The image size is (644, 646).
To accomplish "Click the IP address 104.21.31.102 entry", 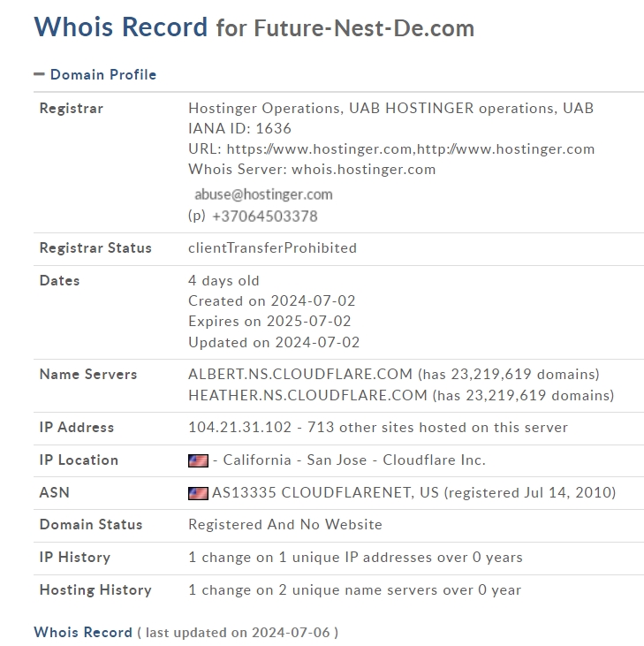I will [x=378, y=427].
